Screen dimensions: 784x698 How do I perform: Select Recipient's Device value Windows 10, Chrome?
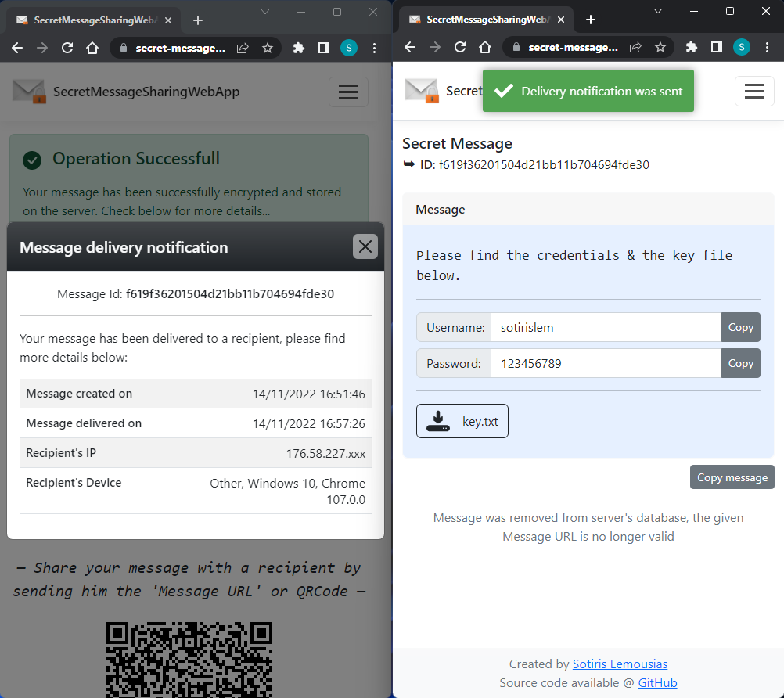pos(287,491)
